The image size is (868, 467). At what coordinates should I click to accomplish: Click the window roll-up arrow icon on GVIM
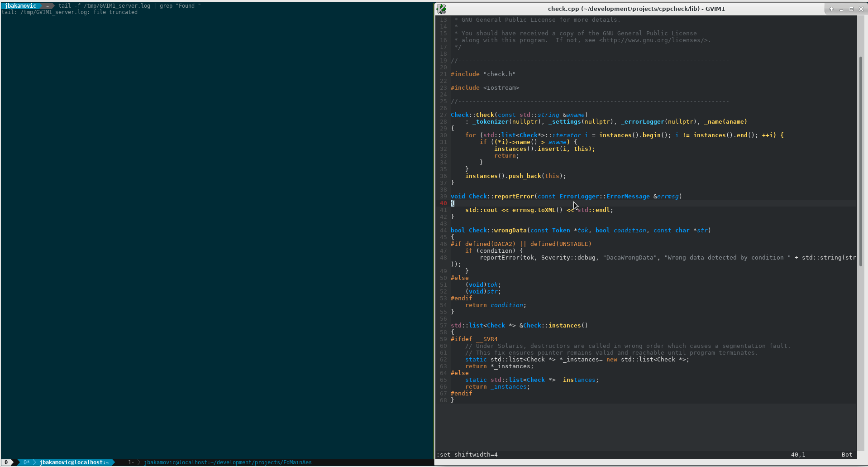click(832, 9)
